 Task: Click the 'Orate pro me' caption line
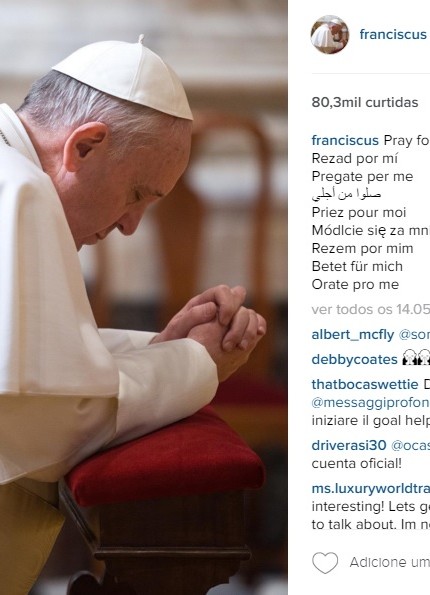pyautogui.click(x=355, y=285)
